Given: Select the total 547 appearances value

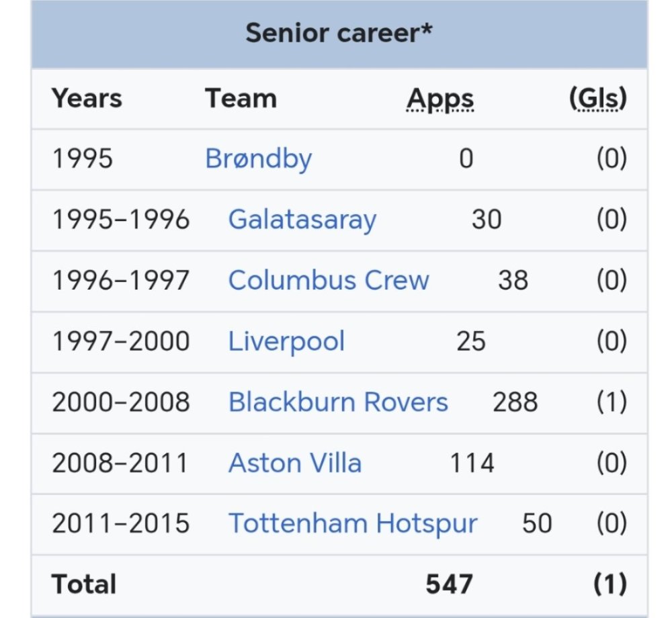Looking at the screenshot, I should click(449, 584).
